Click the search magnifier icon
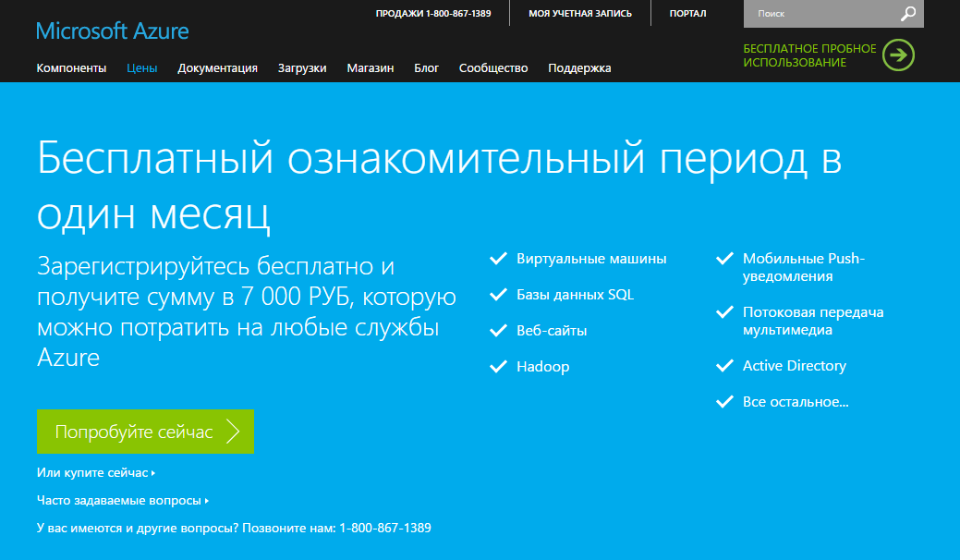This screenshot has height=560, width=960. tap(908, 14)
